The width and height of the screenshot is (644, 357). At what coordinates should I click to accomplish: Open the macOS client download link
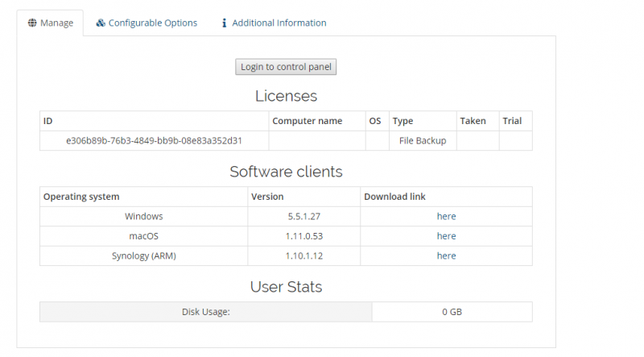[447, 236]
